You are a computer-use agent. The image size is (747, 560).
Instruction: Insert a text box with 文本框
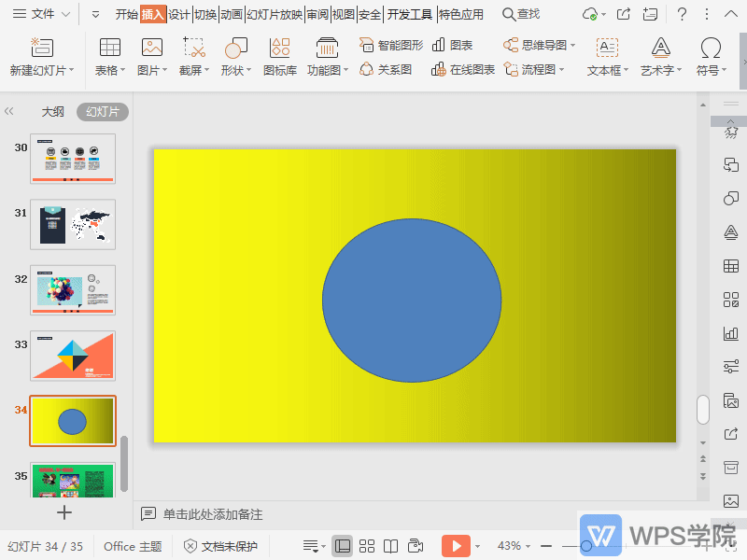pyautogui.click(x=604, y=56)
